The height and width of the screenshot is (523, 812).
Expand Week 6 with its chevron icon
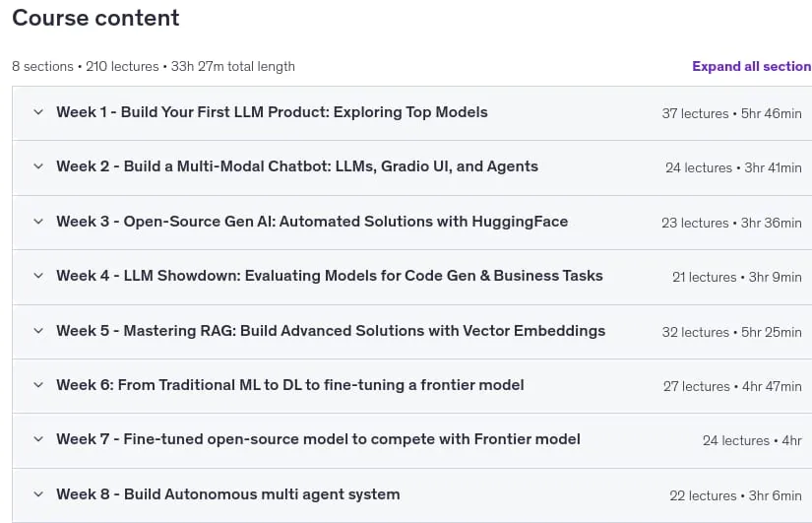click(x=38, y=384)
